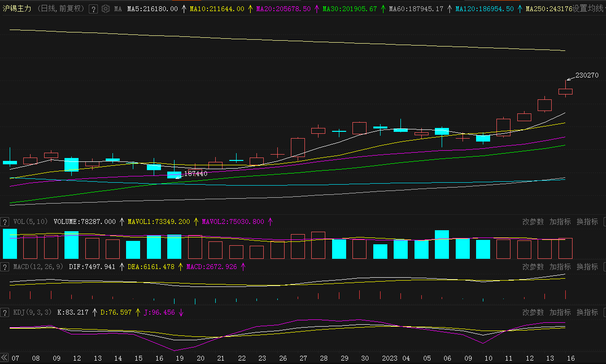
Task: Click 加指标 in the VOL panel
Action: 560,222
